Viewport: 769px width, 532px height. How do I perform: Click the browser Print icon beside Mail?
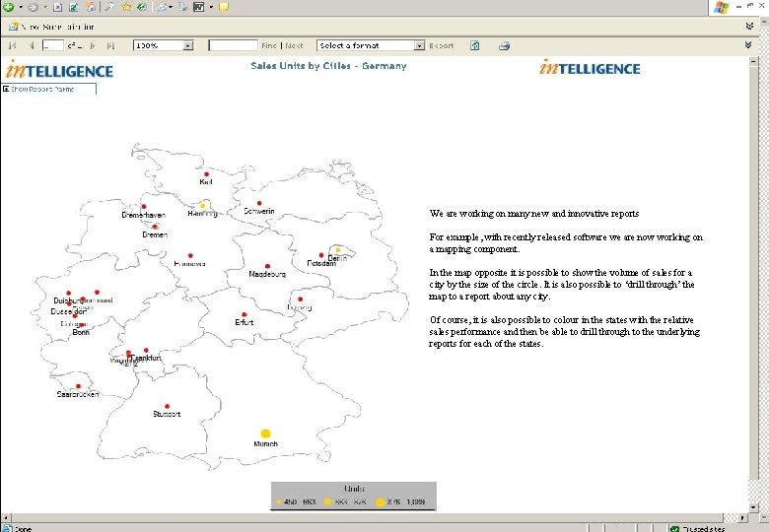[x=182, y=7]
